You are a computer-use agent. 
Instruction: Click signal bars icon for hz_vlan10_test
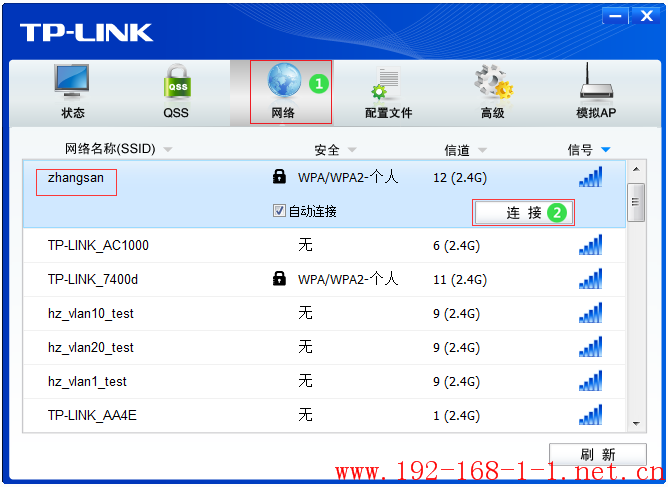(x=590, y=313)
